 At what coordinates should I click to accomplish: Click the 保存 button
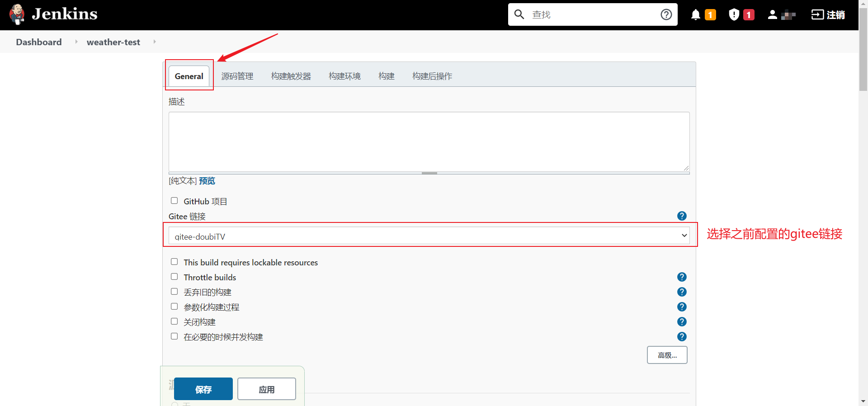click(203, 389)
